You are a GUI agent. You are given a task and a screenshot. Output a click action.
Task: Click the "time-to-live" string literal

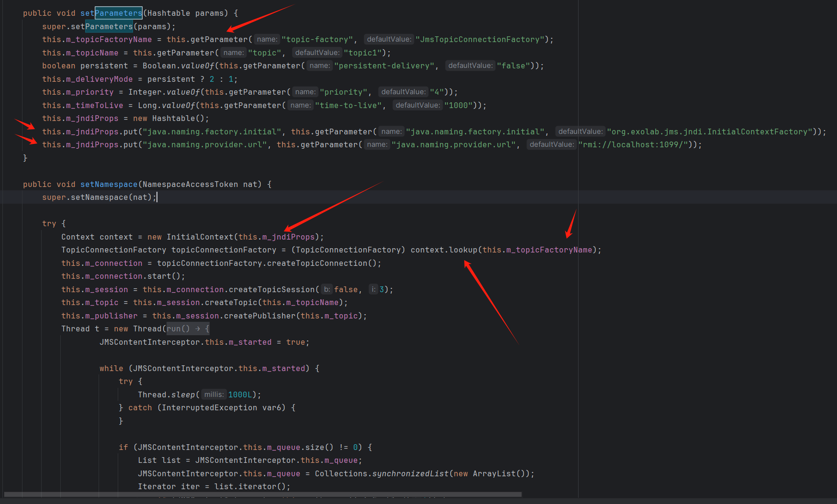click(x=348, y=105)
